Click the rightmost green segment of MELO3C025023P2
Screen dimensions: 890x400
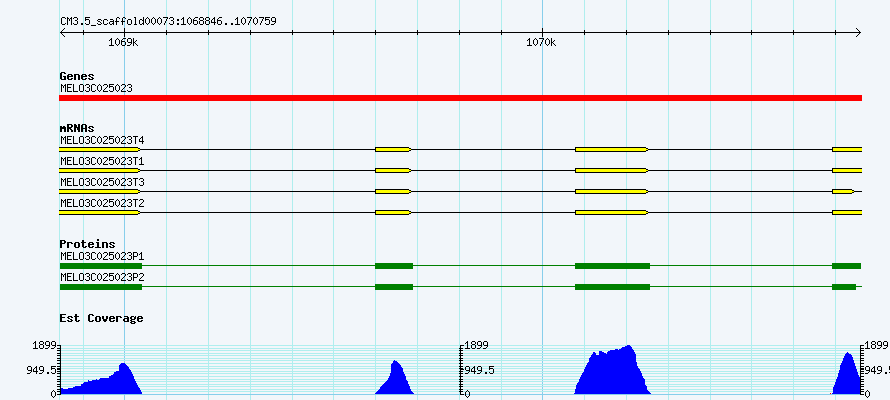click(844, 287)
